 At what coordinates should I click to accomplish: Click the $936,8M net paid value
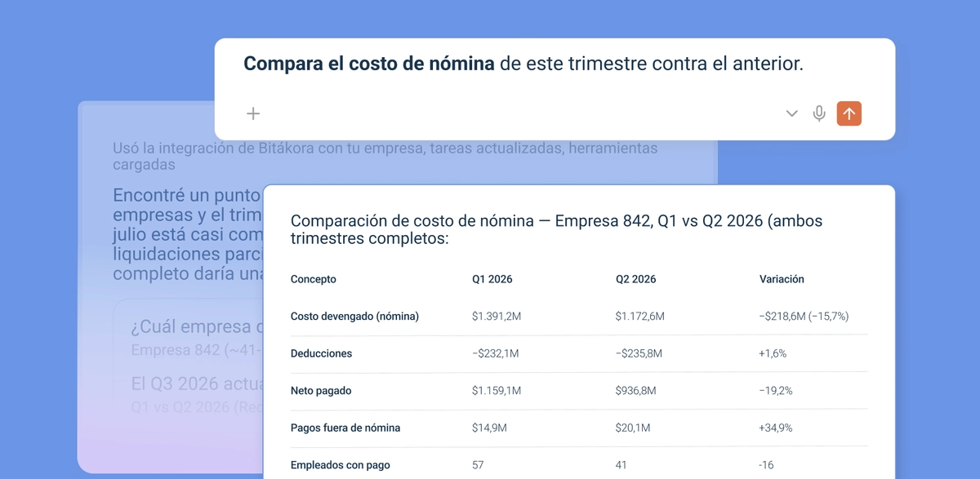[x=635, y=391]
